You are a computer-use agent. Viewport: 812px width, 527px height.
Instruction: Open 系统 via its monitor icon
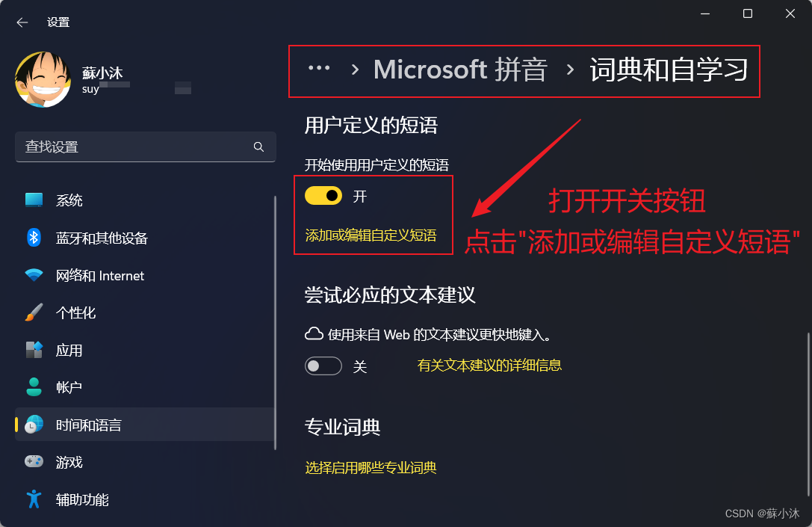[34, 200]
